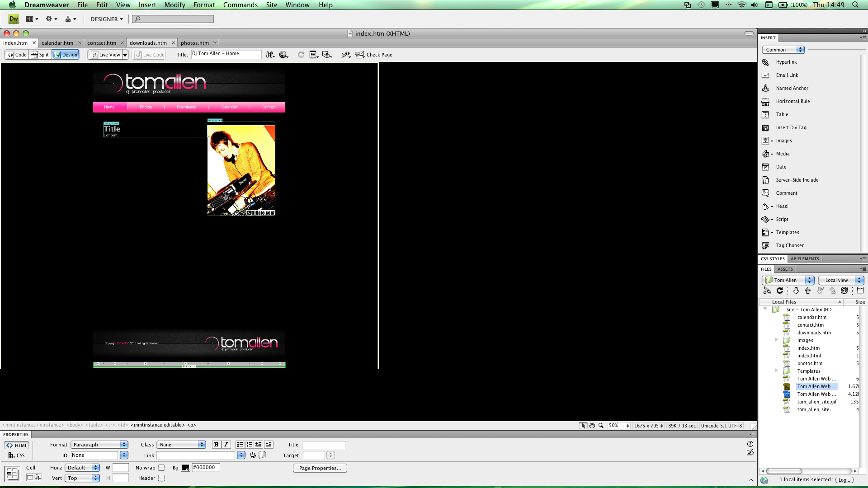The height and width of the screenshot is (488, 868).
Task: Toggle Live View mode
Action: [x=106, y=55]
